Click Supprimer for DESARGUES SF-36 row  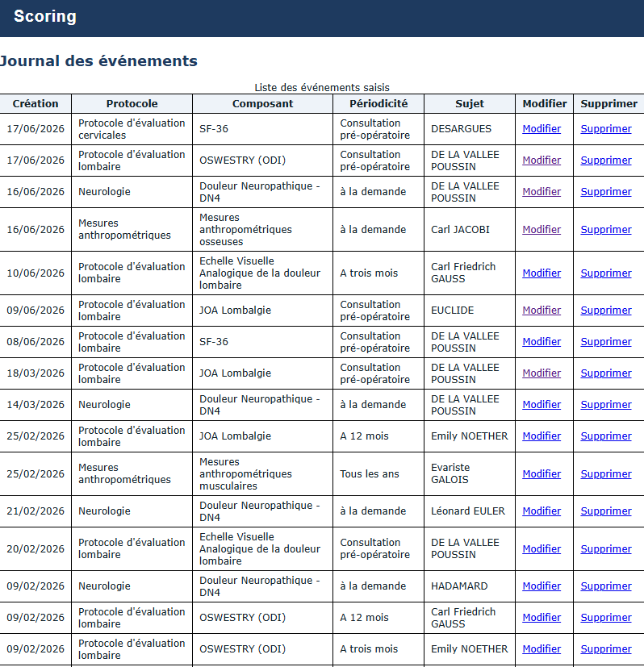pos(606,128)
